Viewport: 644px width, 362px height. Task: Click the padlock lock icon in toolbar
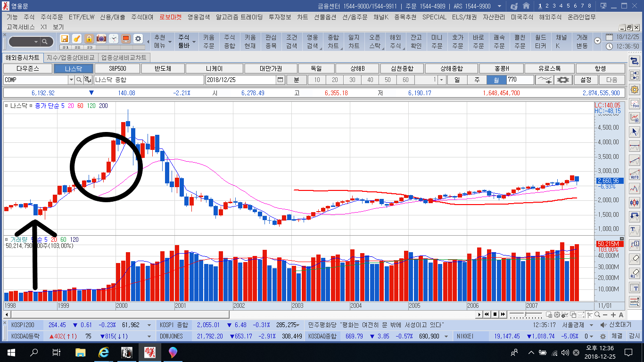89,39
